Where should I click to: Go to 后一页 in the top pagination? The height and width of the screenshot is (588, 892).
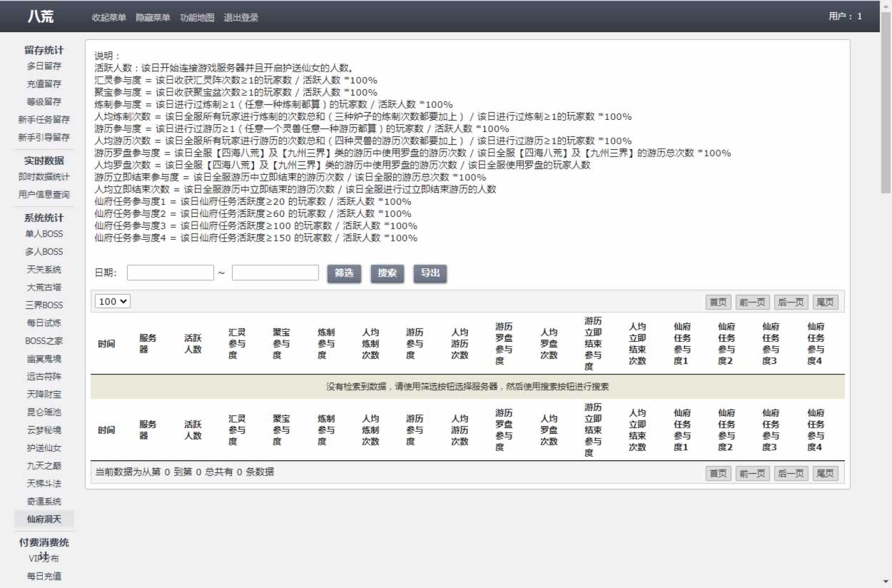790,303
